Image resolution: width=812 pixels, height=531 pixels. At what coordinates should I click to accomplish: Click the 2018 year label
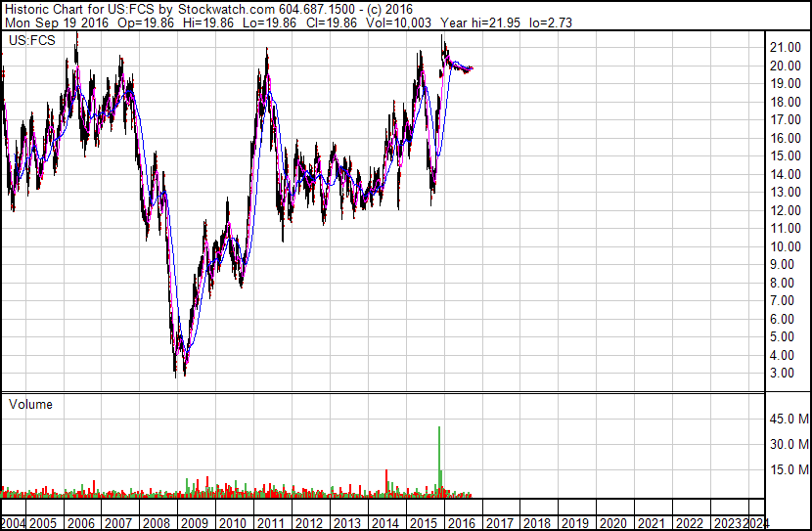[537, 523]
